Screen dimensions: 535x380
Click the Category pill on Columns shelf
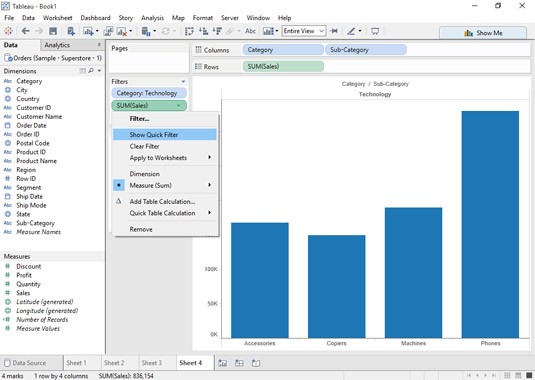coord(283,50)
